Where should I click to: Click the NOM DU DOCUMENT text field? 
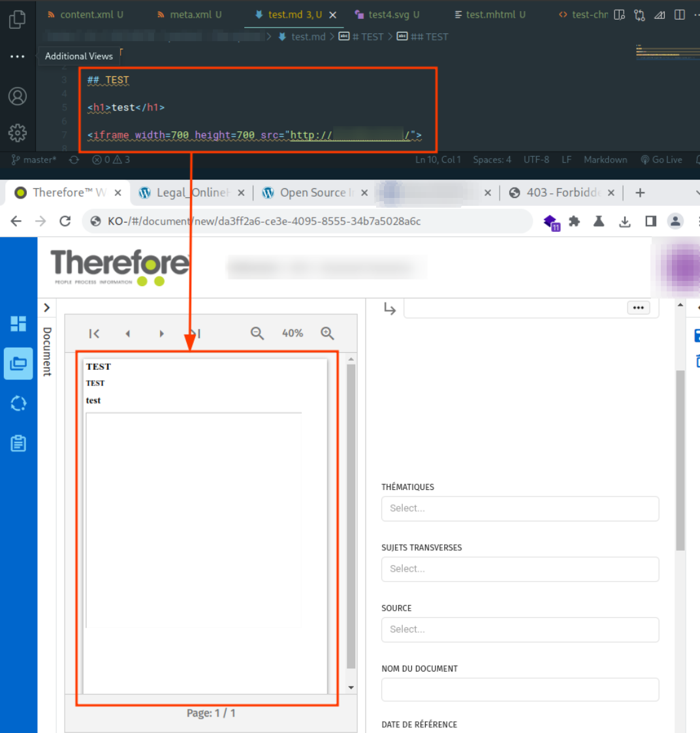pos(520,690)
